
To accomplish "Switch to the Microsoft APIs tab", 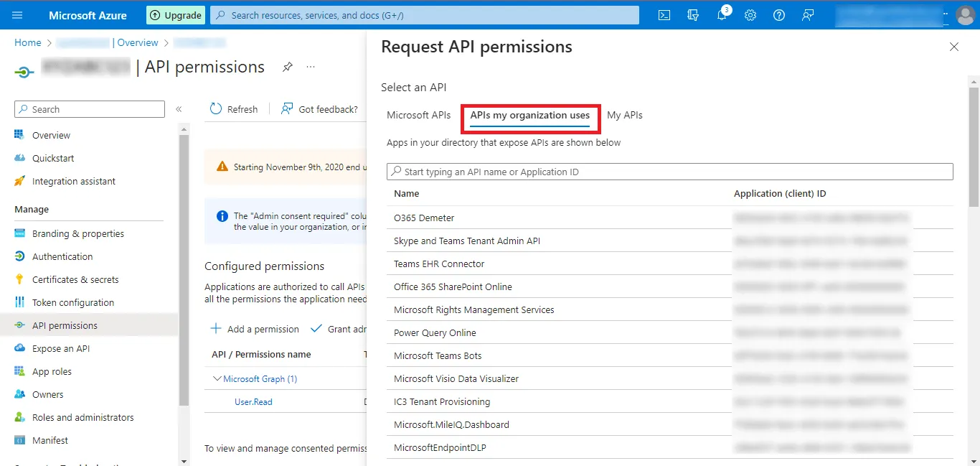I will 418,115.
